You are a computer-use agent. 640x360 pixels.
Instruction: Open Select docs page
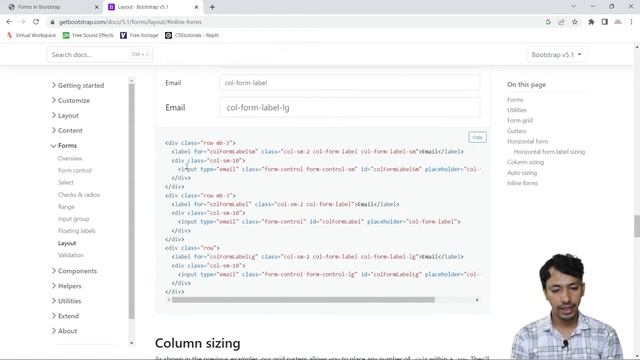click(66, 182)
